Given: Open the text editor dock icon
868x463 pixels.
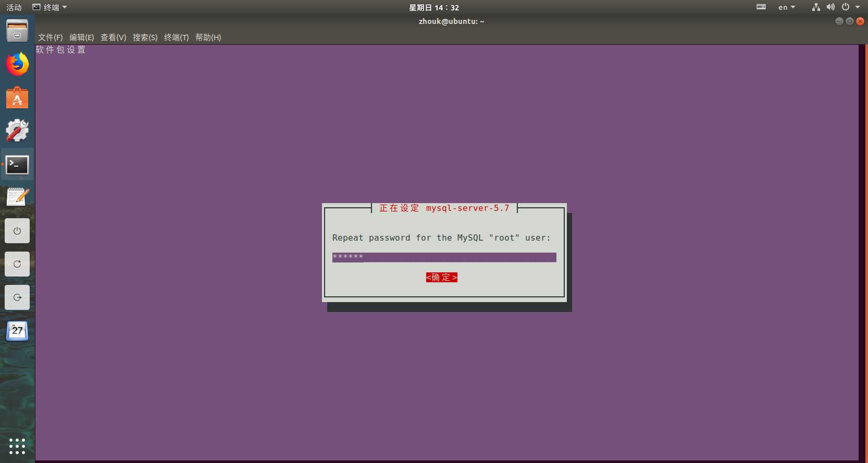Looking at the screenshot, I should [x=17, y=197].
